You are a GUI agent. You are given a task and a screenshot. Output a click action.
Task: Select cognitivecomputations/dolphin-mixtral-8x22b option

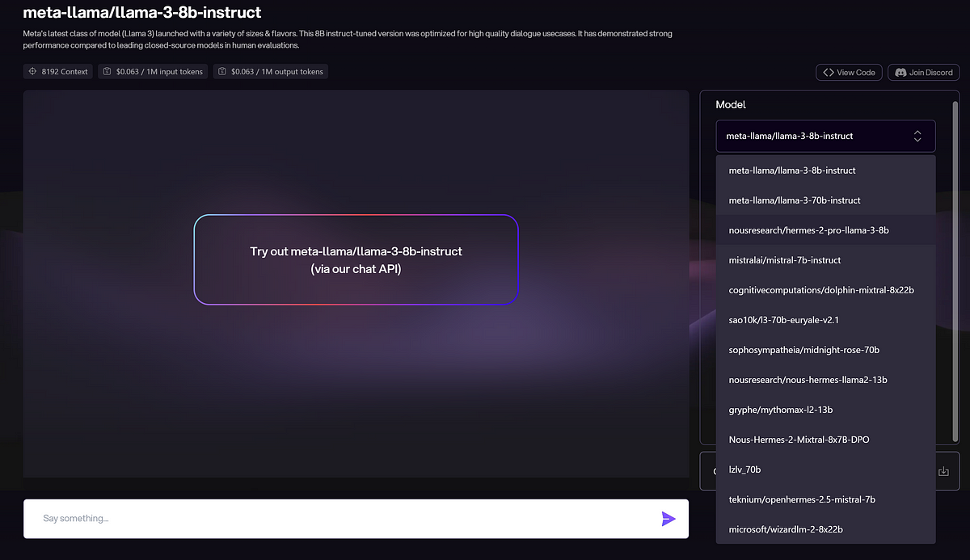pyautogui.click(x=821, y=290)
